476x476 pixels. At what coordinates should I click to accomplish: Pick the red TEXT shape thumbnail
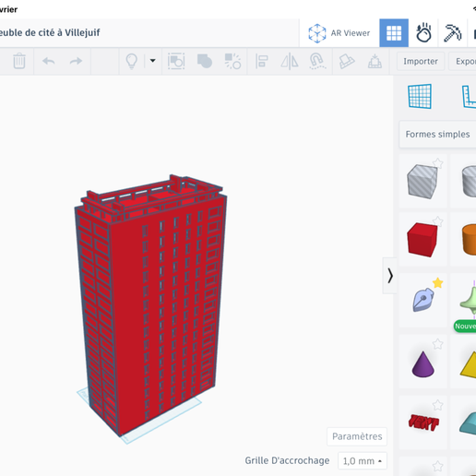click(423, 422)
